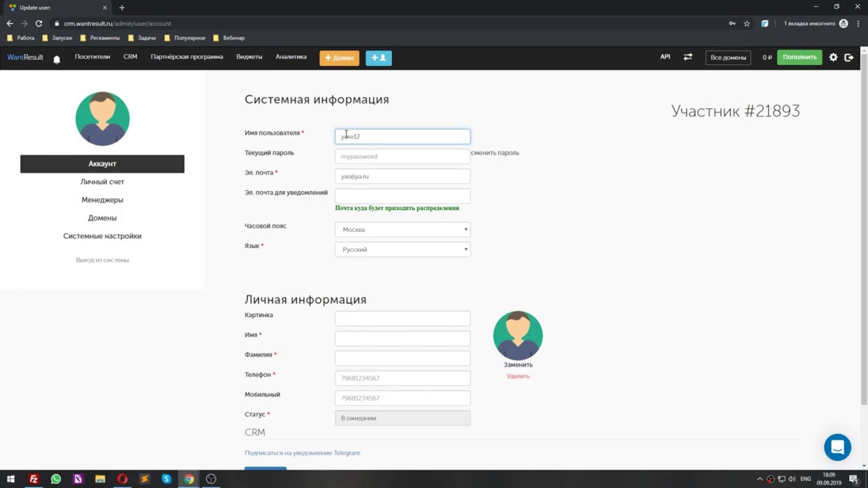
Task: Click the Chrome taskbar icon
Action: click(189, 479)
